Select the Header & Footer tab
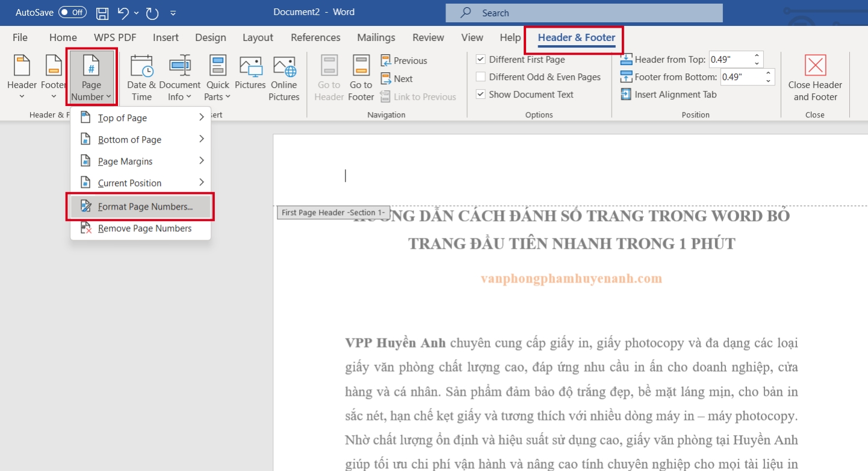Image resolution: width=868 pixels, height=471 pixels. 577,37
